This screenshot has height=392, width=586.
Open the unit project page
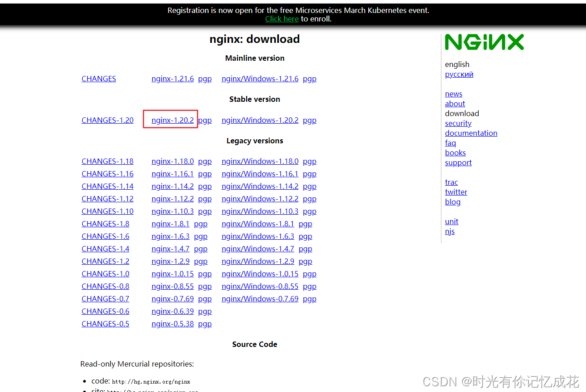click(451, 221)
